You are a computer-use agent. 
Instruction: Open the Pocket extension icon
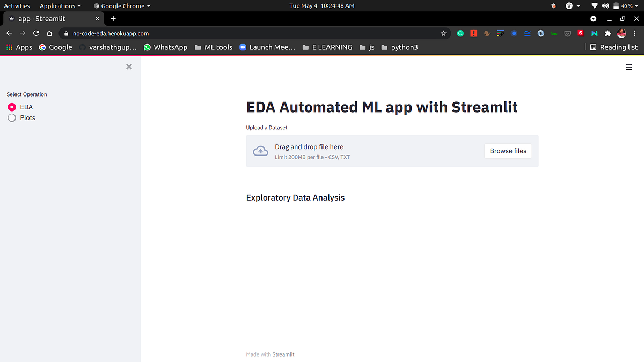(x=567, y=33)
